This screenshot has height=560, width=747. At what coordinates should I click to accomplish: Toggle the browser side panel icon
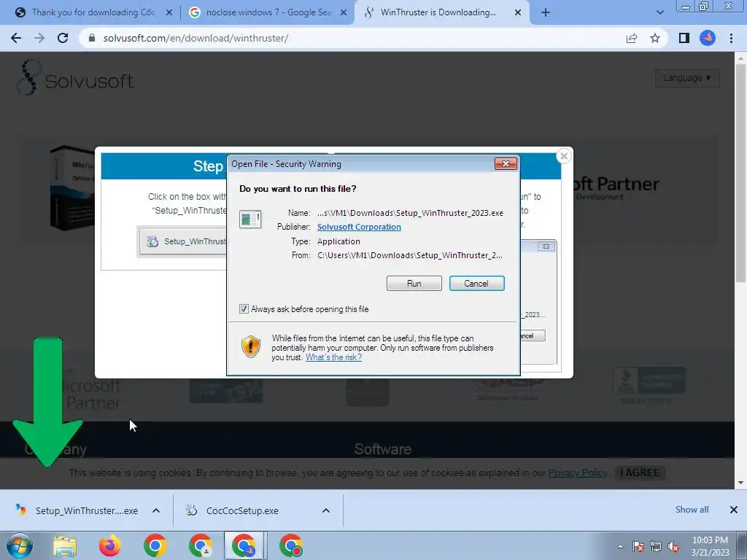(684, 38)
